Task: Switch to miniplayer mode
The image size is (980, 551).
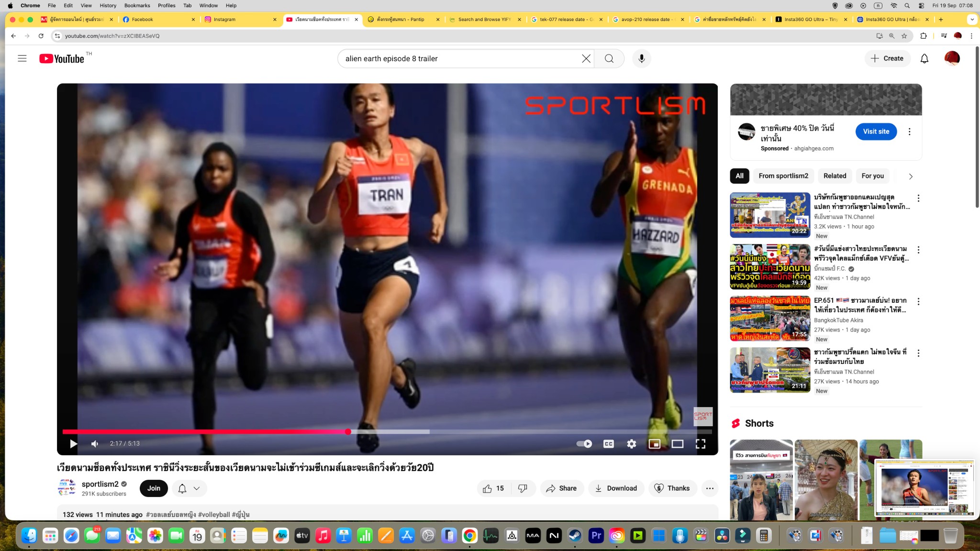Action: (654, 443)
